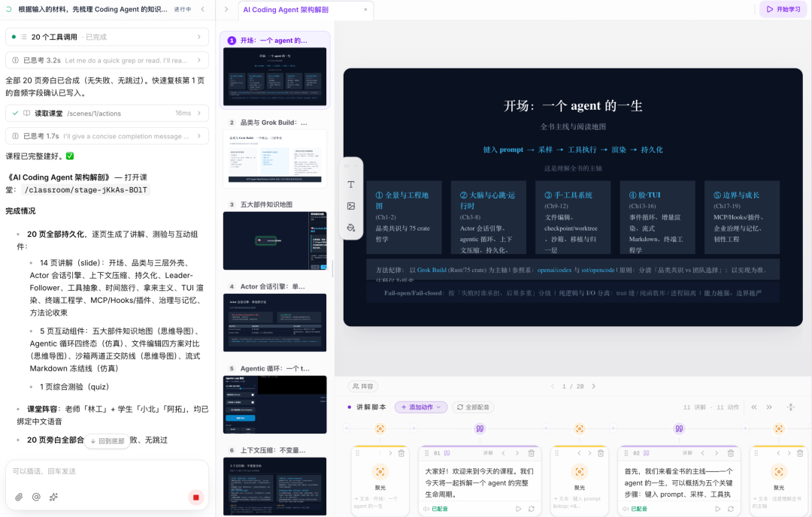Attach a file with the paperclip icon
This screenshot has height=517, width=812.
coord(19,497)
